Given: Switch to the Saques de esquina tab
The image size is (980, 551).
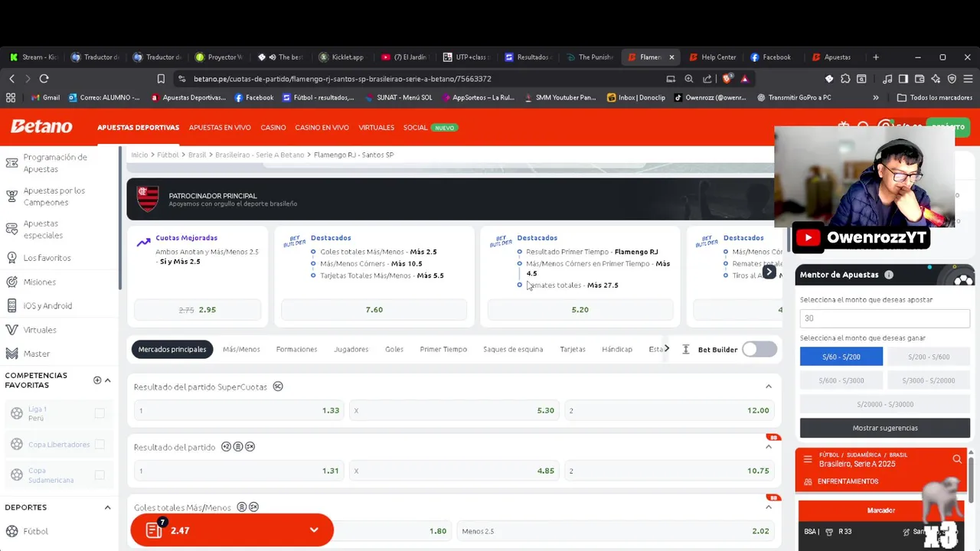Looking at the screenshot, I should coord(513,350).
